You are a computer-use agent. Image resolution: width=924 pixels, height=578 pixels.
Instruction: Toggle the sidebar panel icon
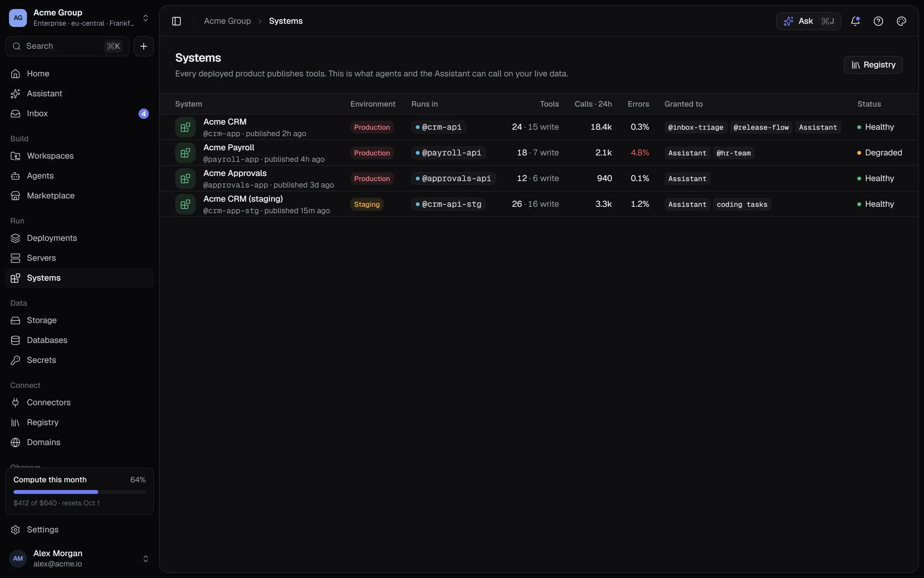point(176,21)
